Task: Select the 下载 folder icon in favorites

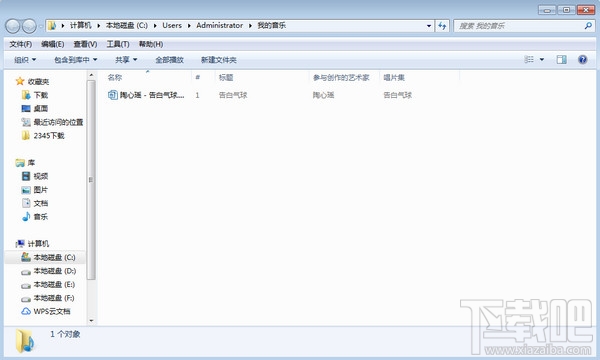Action: (x=26, y=95)
